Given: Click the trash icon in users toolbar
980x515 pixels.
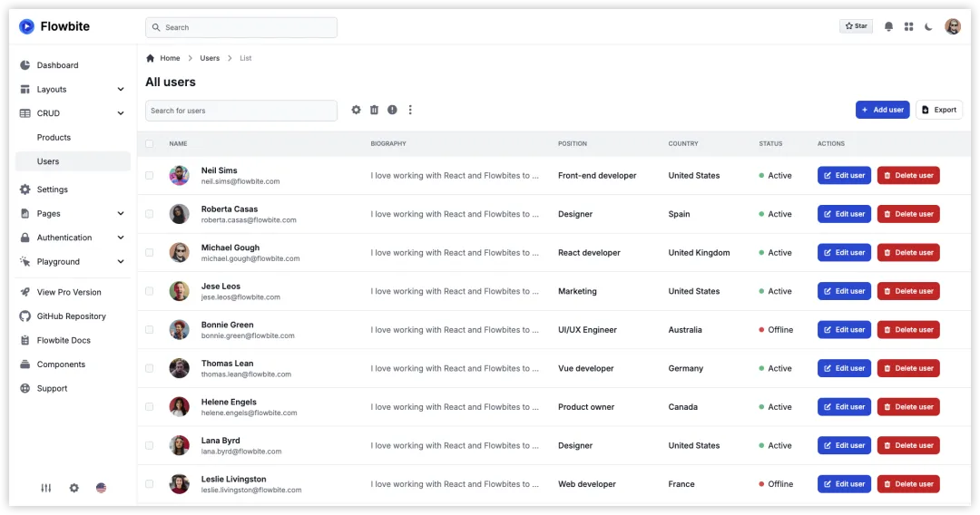Looking at the screenshot, I should [x=374, y=110].
